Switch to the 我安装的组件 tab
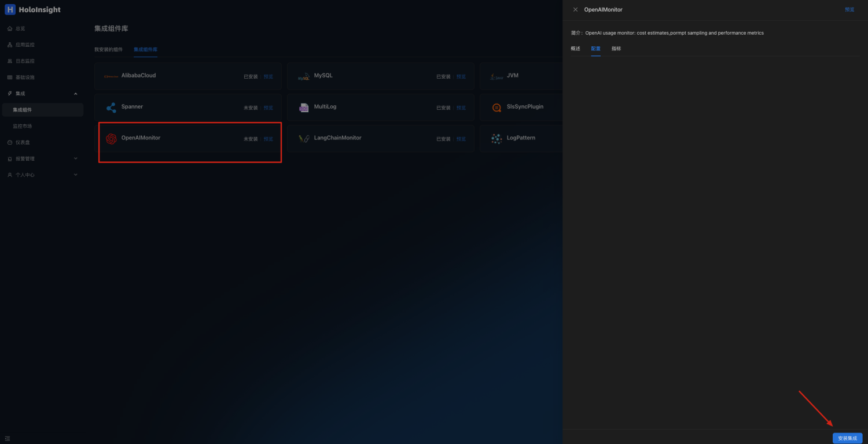 coord(108,49)
